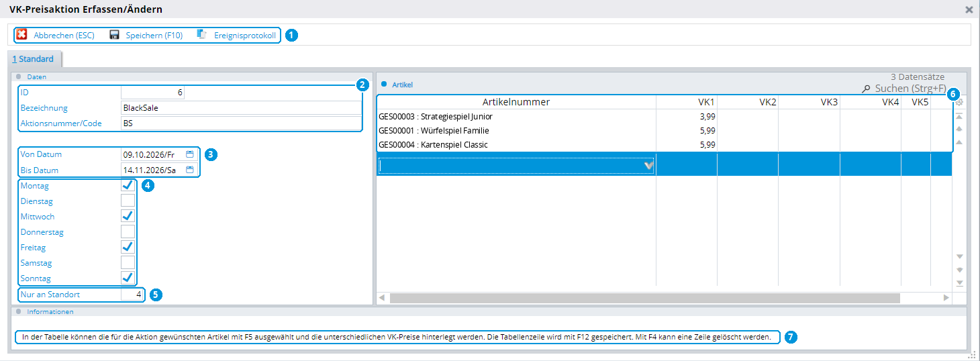Click the single row-down arrow beside table
The width and height of the screenshot is (980, 361).
tap(959, 256)
